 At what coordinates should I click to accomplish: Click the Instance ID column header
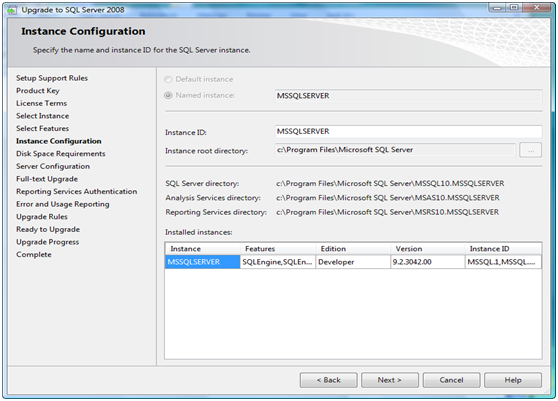click(503, 249)
